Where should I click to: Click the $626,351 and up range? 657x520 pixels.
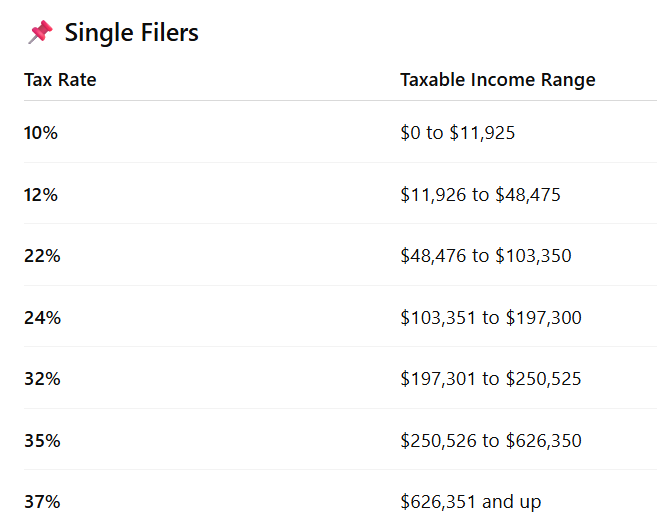pos(471,502)
